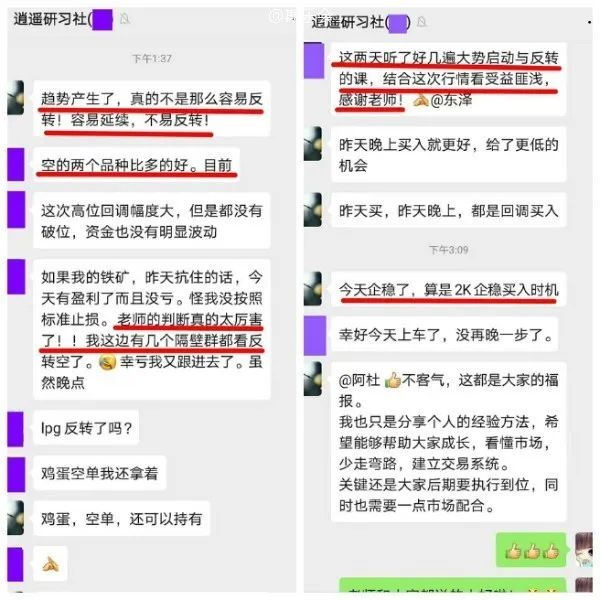Tap the '@阿杜' mention in the long reply
Screen dimensions: 600x600
pyautogui.click(x=359, y=380)
